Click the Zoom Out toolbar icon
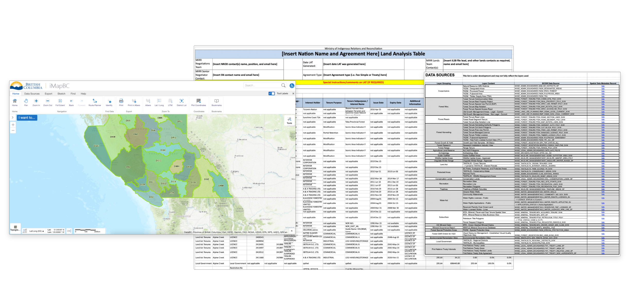 coord(47,102)
